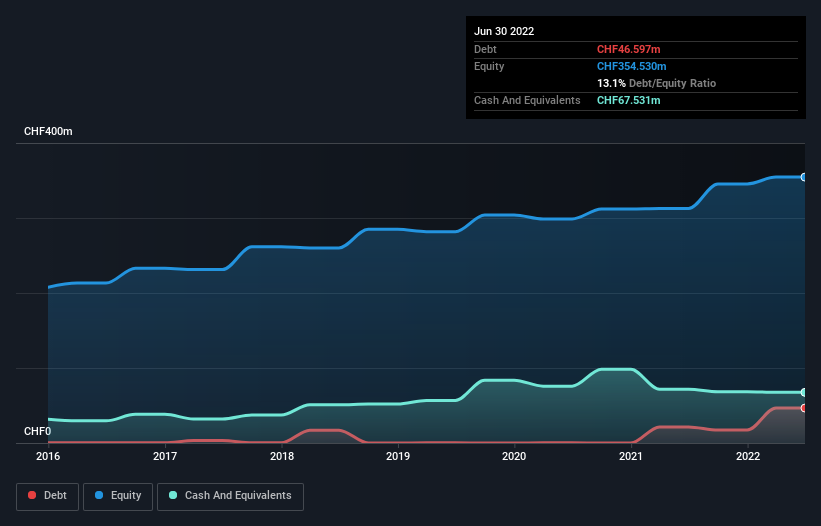Click the 2016 x-axis label

[x=48, y=456]
